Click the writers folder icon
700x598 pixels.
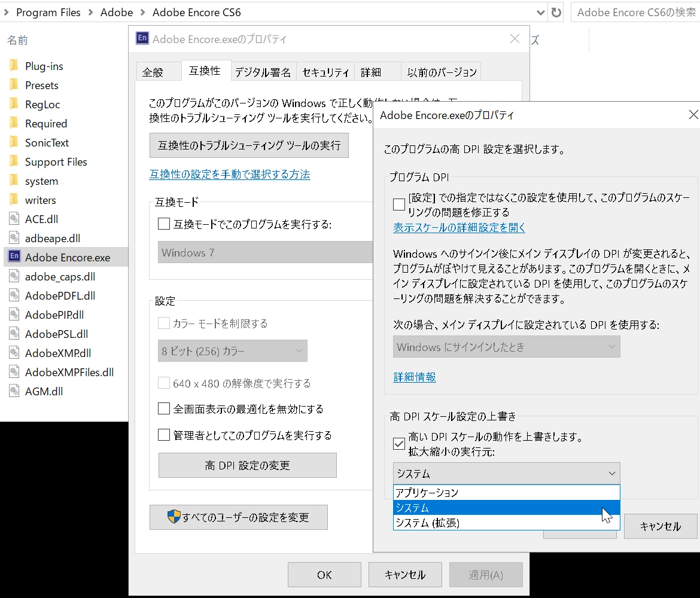point(14,200)
